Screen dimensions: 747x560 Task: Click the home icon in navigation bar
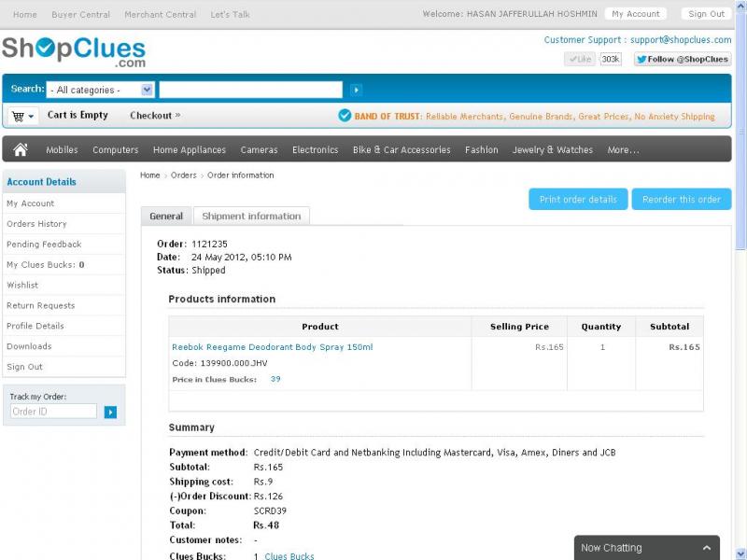click(x=20, y=149)
